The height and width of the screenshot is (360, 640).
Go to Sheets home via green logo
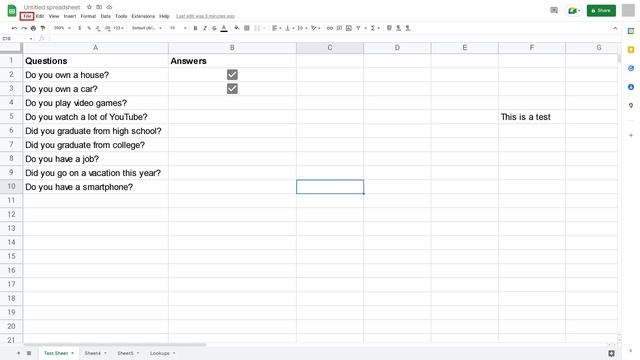pyautogui.click(x=12, y=11)
